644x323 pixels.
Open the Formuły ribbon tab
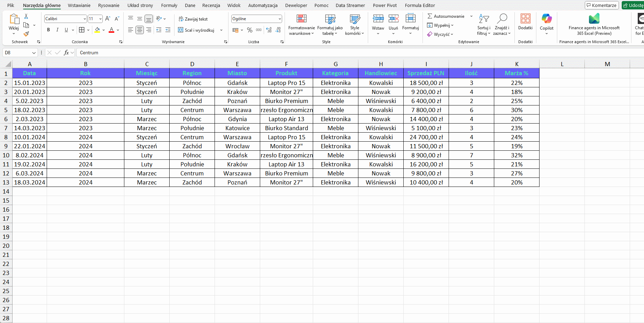click(x=169, y=5)
